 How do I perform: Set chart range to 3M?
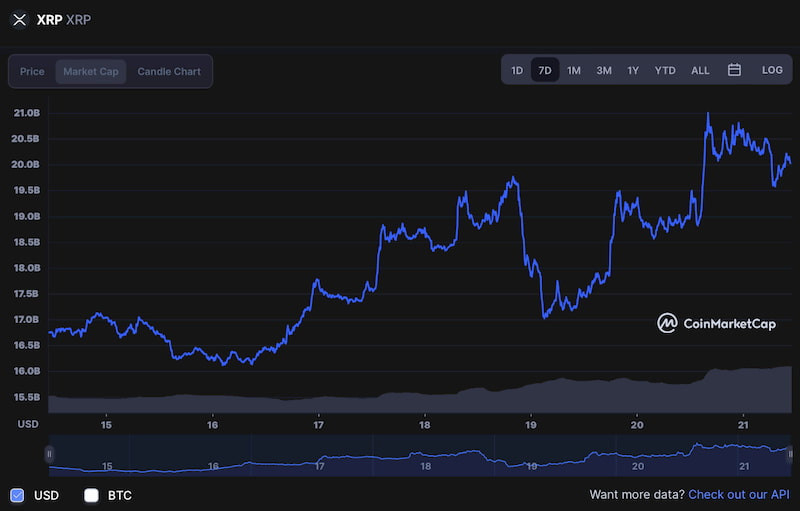click(x=604, y=70)
